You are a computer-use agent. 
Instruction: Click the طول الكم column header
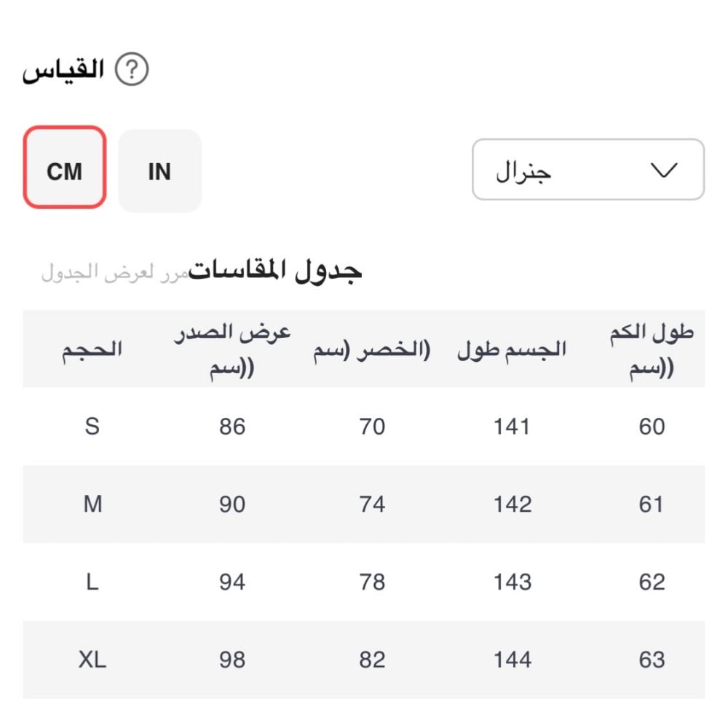tap(652, 349)
